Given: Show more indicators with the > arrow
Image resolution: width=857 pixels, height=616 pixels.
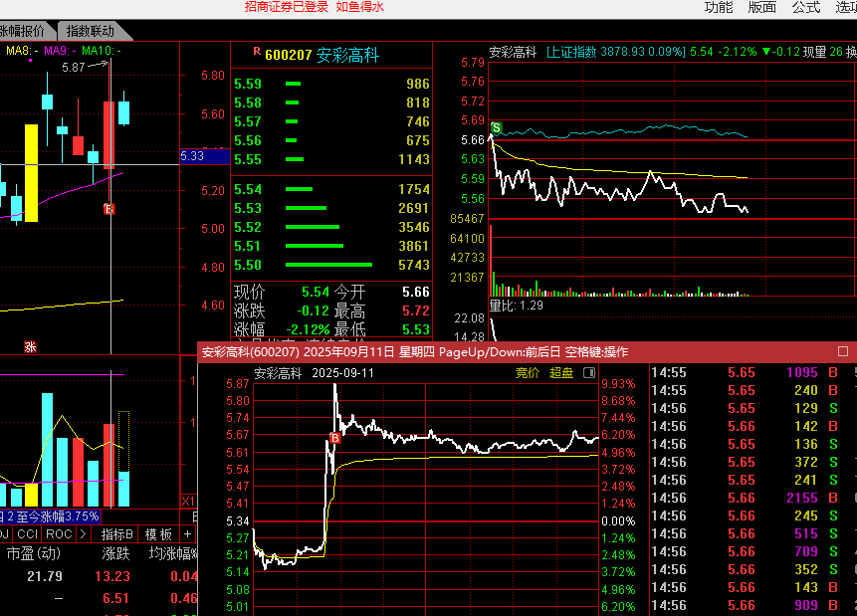Looking at the screenshot, I should 83,534.
